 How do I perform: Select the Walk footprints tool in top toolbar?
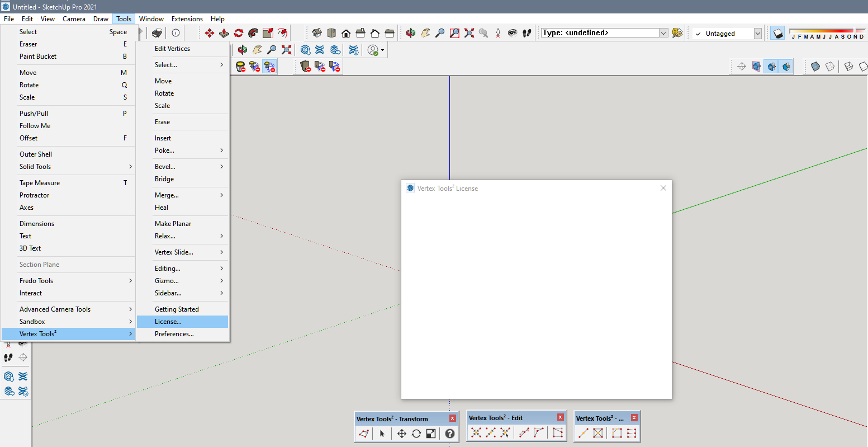coord(527,33)
